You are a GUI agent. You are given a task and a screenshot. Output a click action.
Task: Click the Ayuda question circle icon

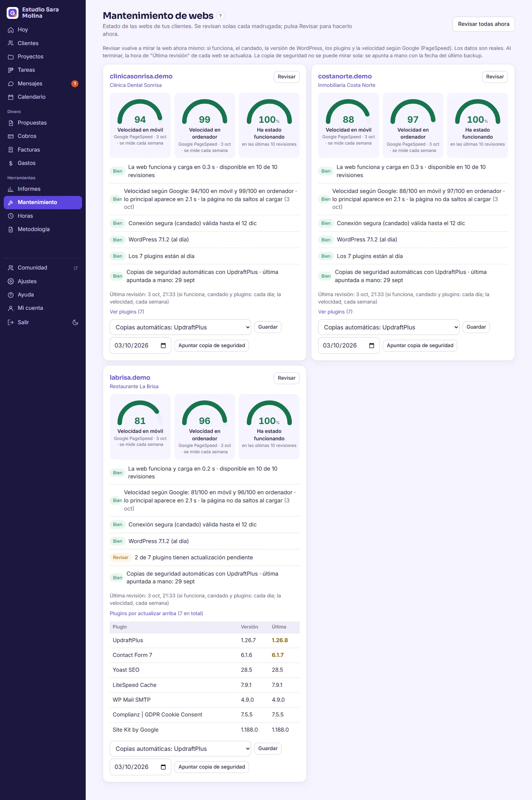tap(11, 295)
